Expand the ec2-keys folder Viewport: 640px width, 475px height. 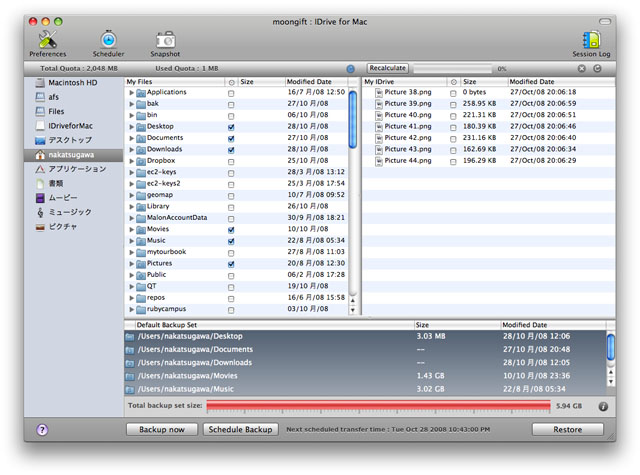pos(131,173)
